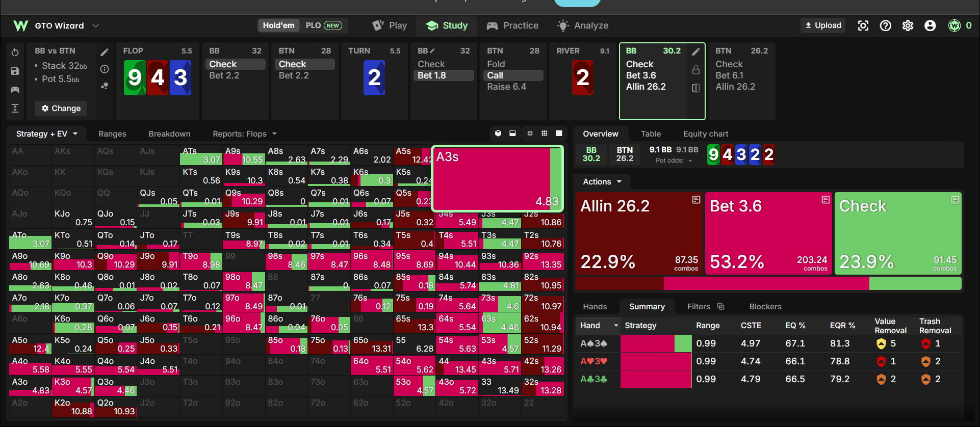Open practice mode via the gamepad icon

[x=15, y=90]
